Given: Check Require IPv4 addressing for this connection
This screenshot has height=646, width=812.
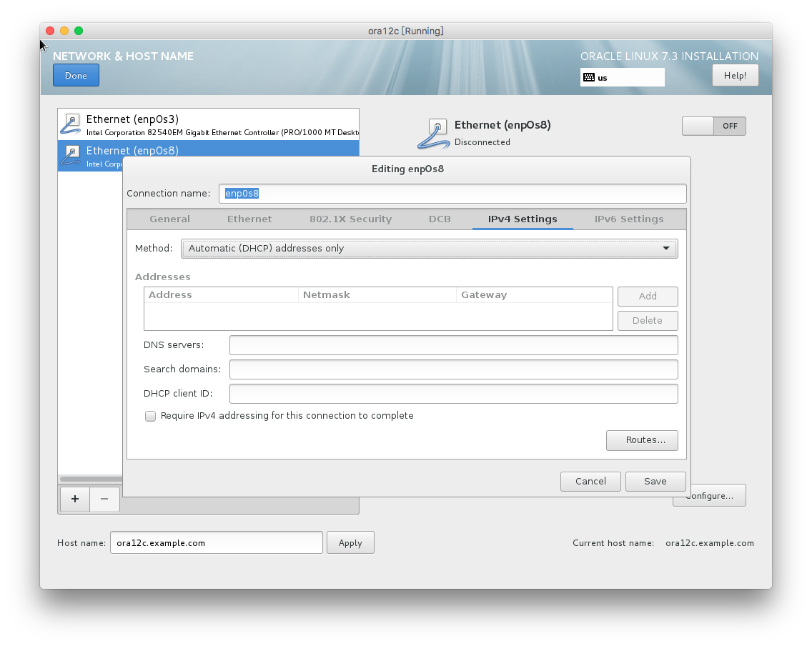Looking at the screenshot, I should (x=150, y=416).
